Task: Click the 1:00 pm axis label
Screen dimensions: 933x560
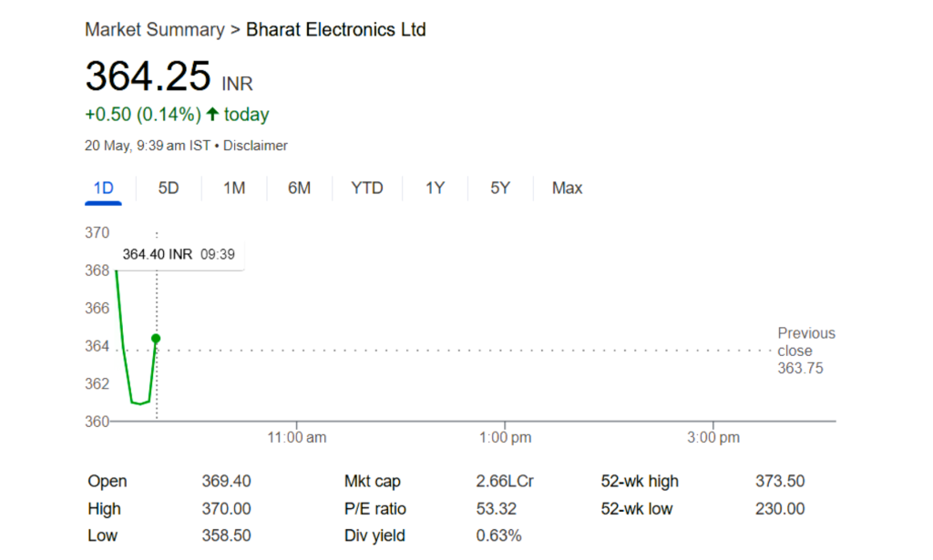Action: click(506, 438)
